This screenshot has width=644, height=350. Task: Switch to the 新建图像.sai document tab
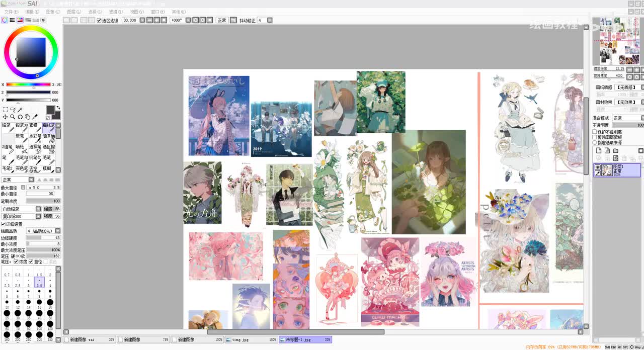(x=89, y=340)
